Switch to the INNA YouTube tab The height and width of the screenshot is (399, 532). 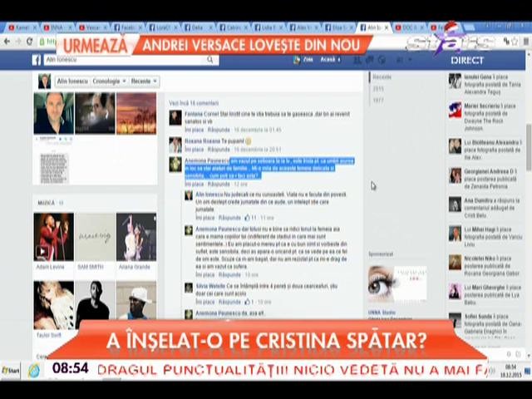click(57, 27)
